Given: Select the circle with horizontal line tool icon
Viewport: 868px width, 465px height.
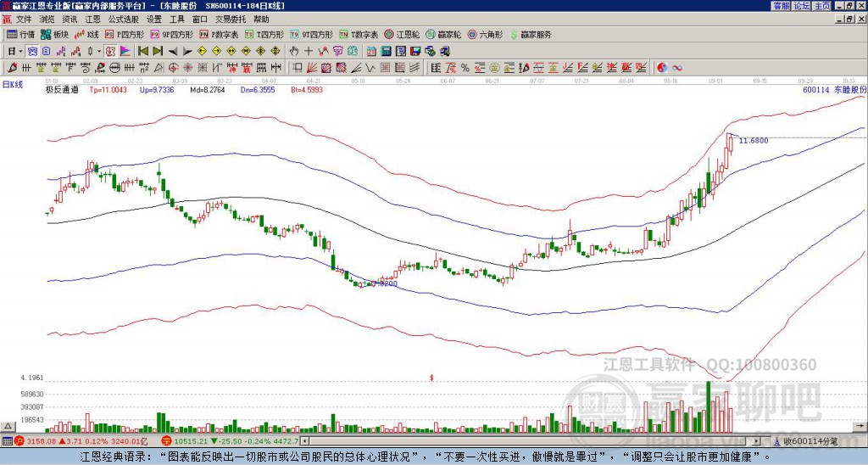Looking at the screenshot, I should click(114, 68).
